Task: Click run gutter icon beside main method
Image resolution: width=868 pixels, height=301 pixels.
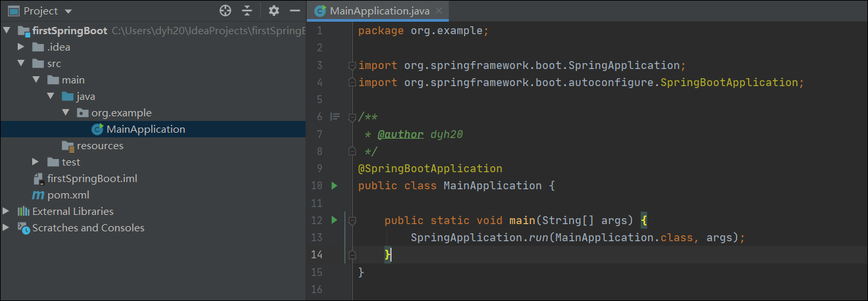Action: tap(334, 220)
